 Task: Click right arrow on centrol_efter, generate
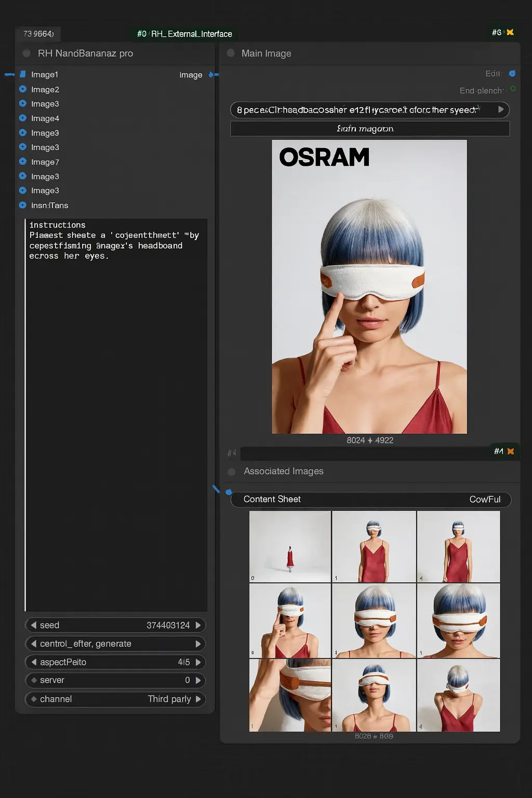[x=198, y=644]
